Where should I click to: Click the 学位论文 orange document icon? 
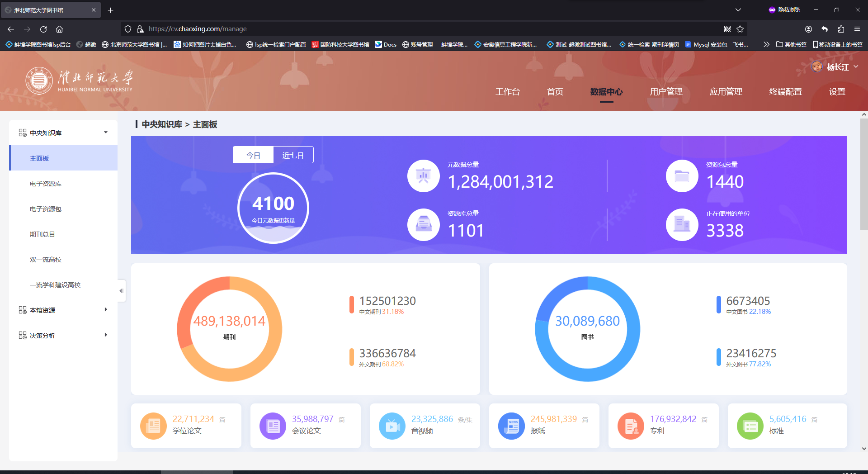point(153,426)
